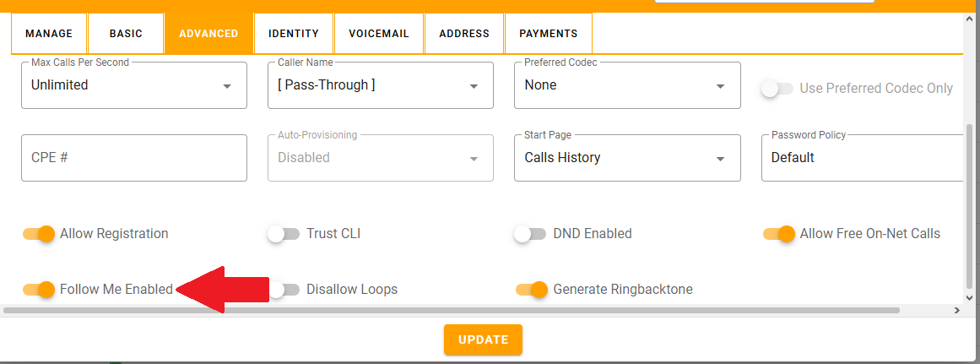Viewport: 980px width, 364px height.
Task: Open the Preferred Codec dropdown
Action: click(627, 85)
